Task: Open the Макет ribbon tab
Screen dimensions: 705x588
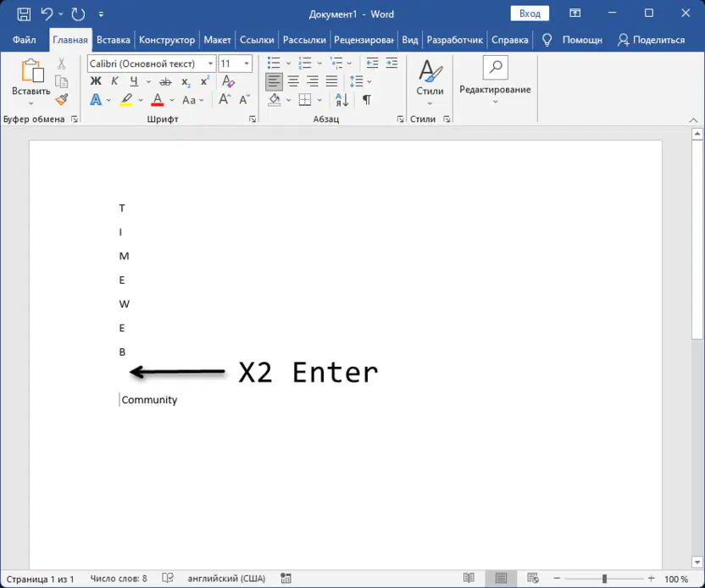Action: tap(217, 40)
